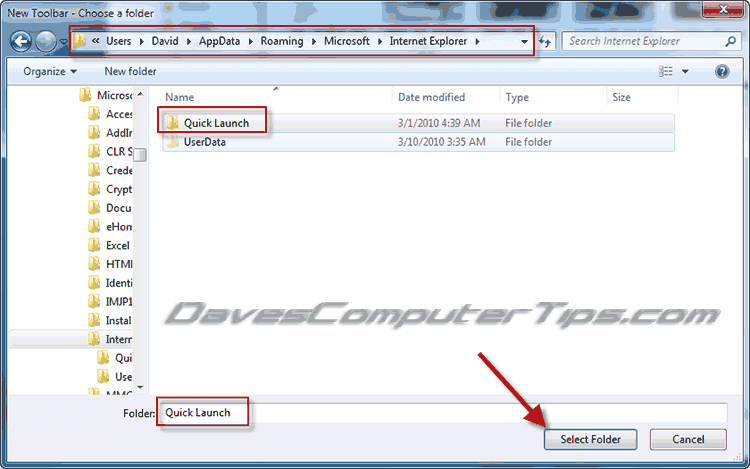
Task: Select the Excel tree folder
Action: coord(110,245)
